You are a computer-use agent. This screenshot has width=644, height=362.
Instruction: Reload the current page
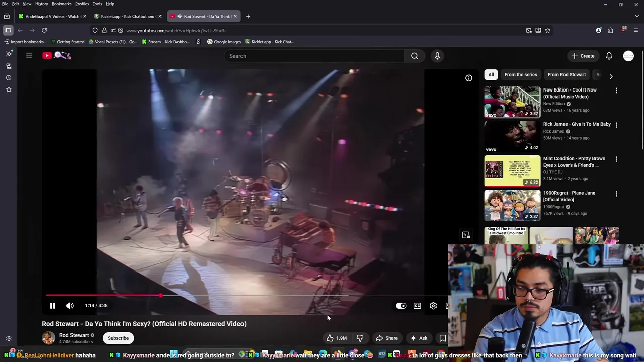point(44,30)
